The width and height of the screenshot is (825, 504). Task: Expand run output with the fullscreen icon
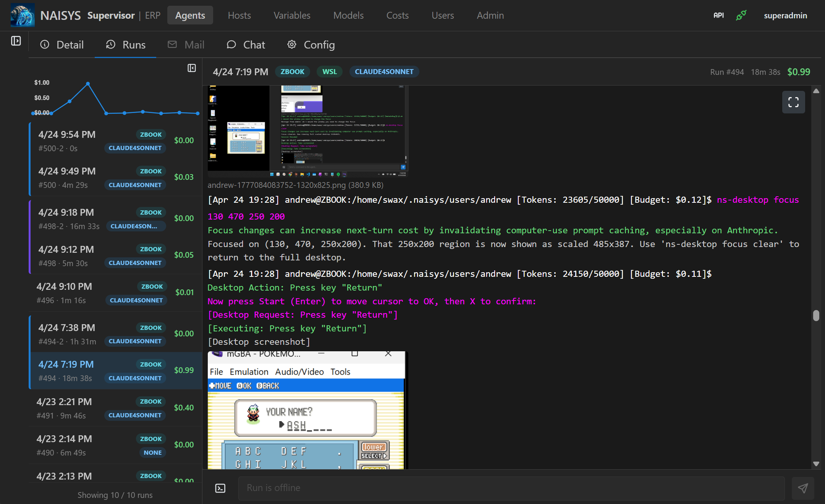click(x=794, y=102)
